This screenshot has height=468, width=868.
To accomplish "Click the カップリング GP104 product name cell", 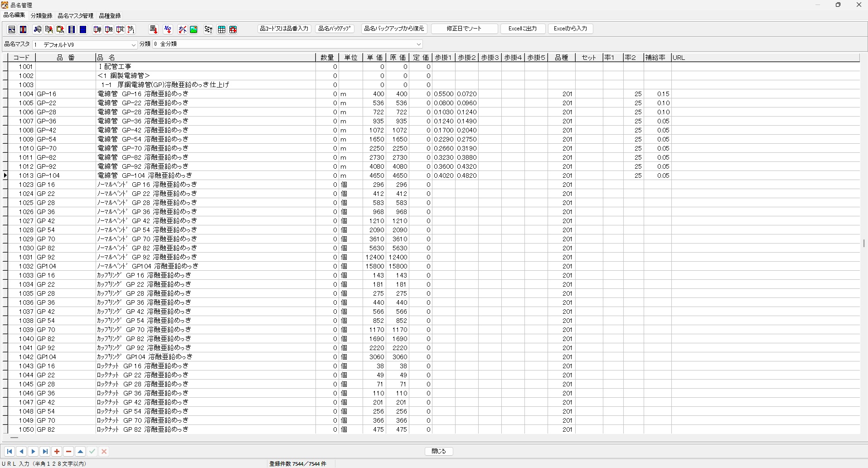I will pyautogui.click(x=205, y=357).
